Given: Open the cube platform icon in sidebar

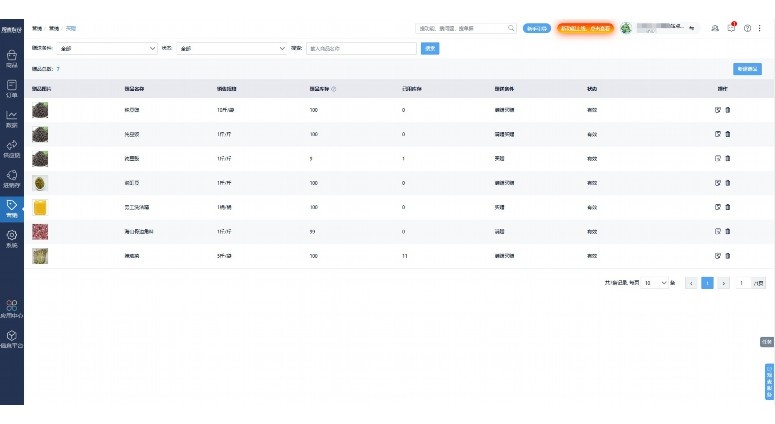Looking at the screenshot, I should click(x=11, y=336).
